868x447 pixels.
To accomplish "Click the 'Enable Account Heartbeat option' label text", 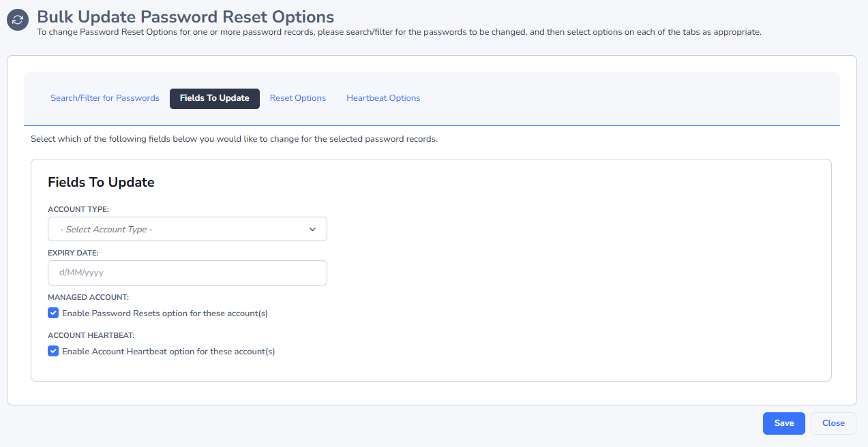I will point(168,352).
